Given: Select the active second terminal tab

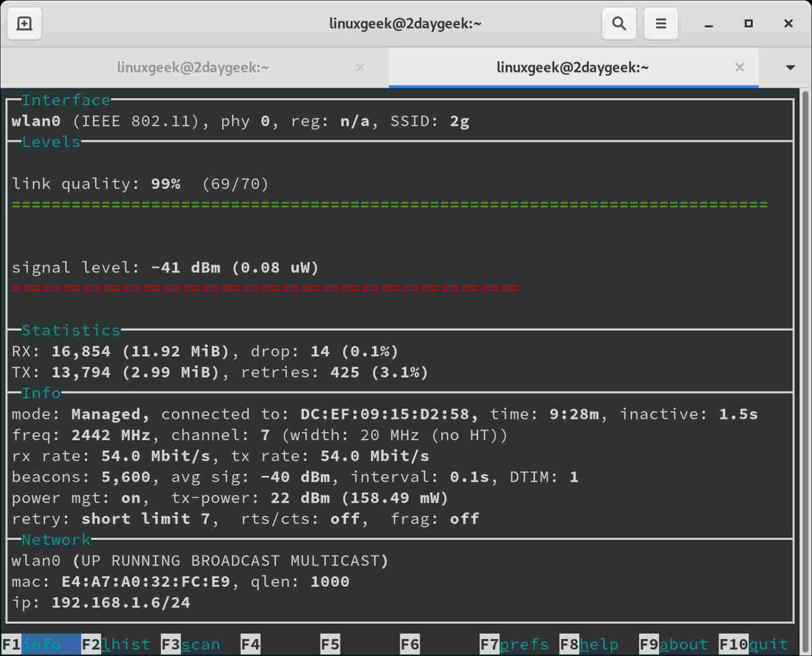Looking at the screenshot, I should 572,67.
